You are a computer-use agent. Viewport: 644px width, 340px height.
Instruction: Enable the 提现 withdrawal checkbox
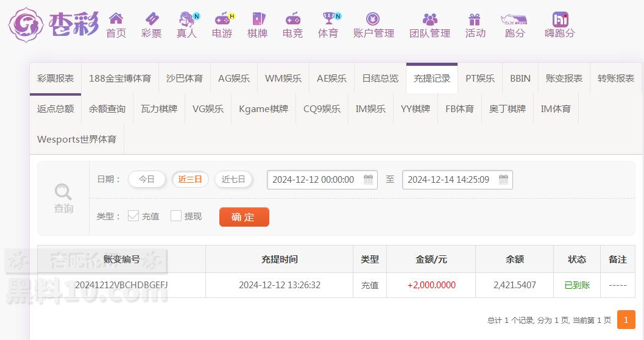tap(176, 216)
